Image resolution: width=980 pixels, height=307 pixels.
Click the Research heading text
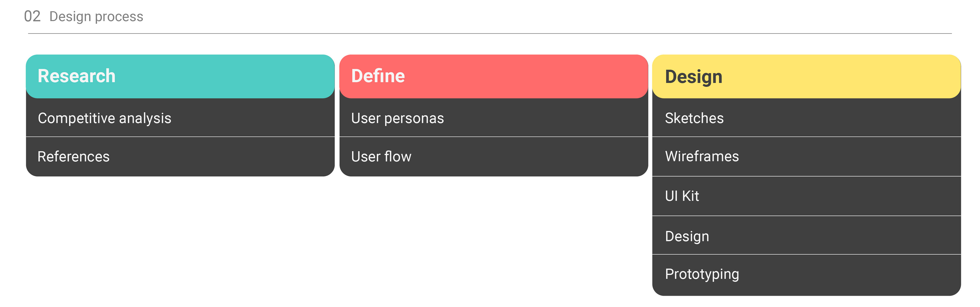point(77,76)
